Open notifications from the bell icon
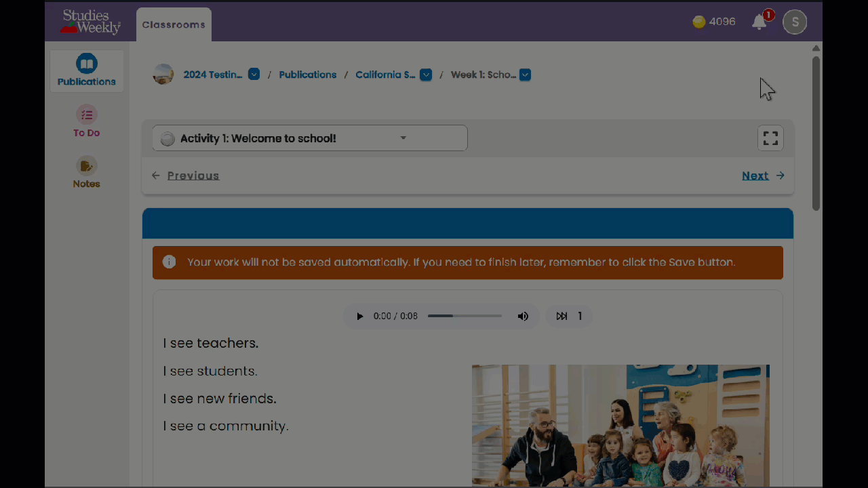868x488 pixels. [x=759, y=21]
